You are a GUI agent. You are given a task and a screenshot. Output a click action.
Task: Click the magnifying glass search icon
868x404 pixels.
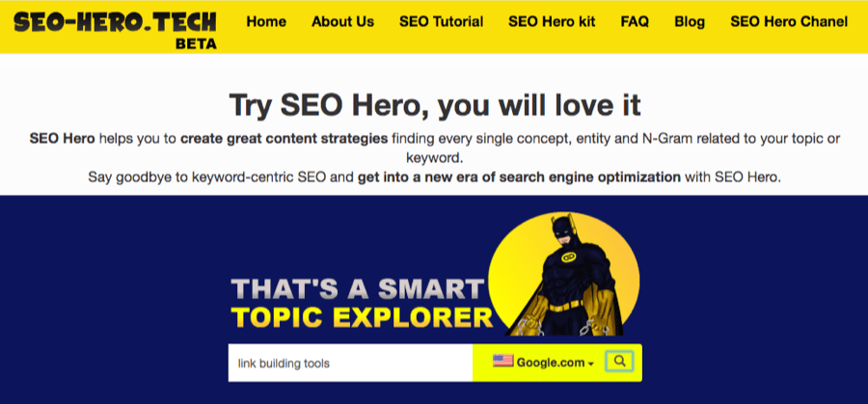click(x=620, y=362)
